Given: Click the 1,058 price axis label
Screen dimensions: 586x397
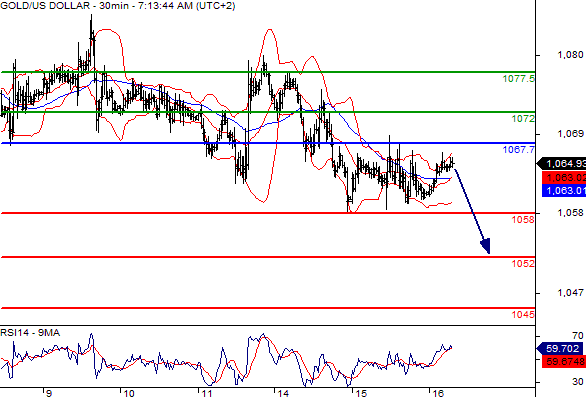Looking at the screenshot, I should click(x=570, y=213).
